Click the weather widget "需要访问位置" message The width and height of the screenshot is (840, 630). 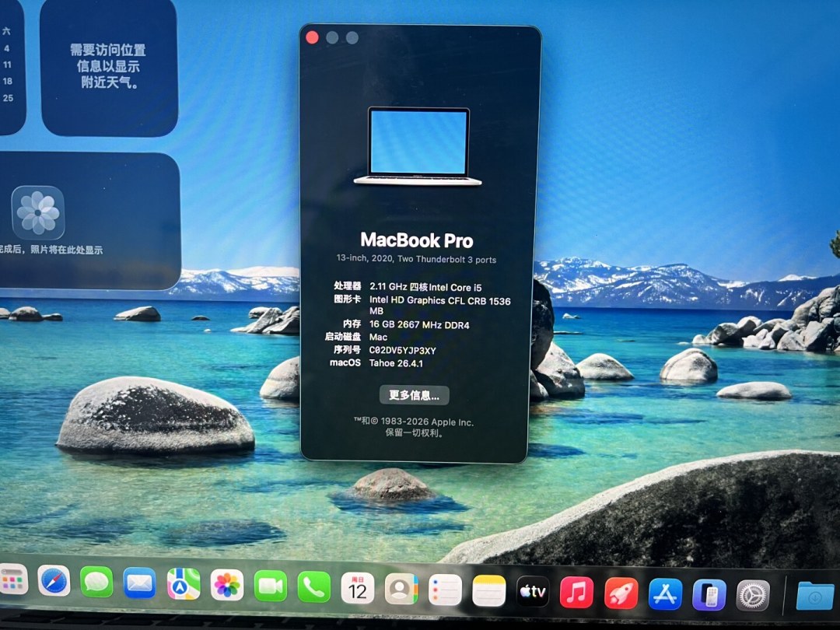point(107,50)
